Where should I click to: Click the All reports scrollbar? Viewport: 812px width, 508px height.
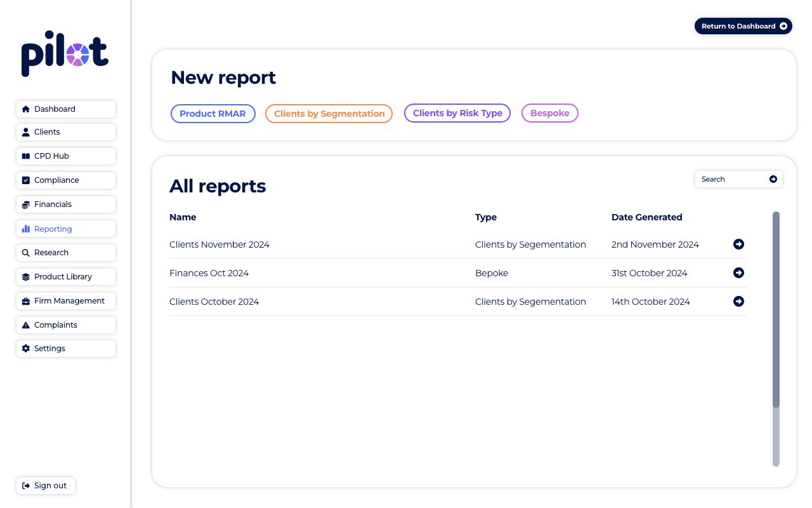[776, 339]
